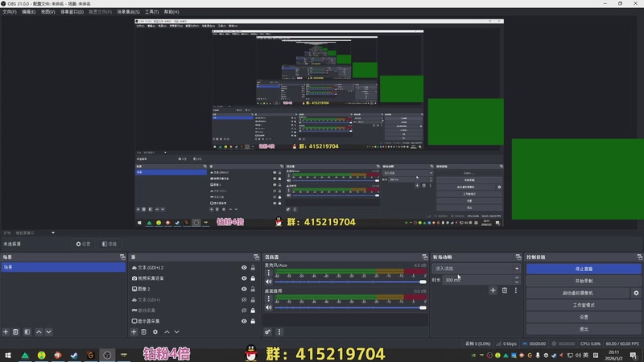
Task: Move source up in the Sources list
Action: [x=167, y=331]
